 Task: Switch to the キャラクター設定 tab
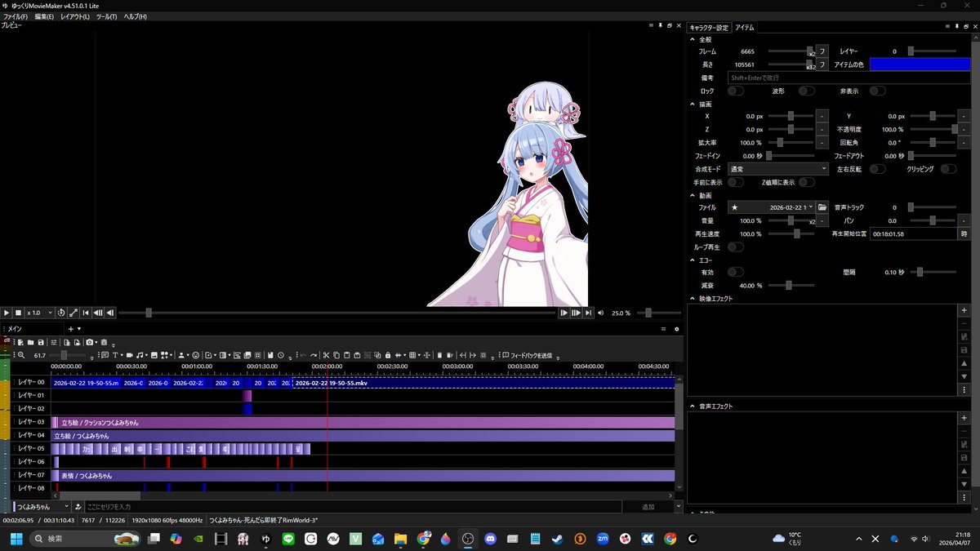coord(709,27)
